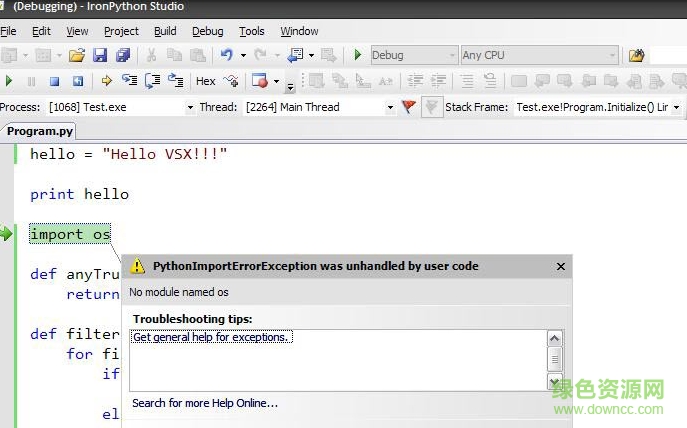Click the Step Over icon
This screenshot has height=428, width=687.
click(x=152, y=81)
